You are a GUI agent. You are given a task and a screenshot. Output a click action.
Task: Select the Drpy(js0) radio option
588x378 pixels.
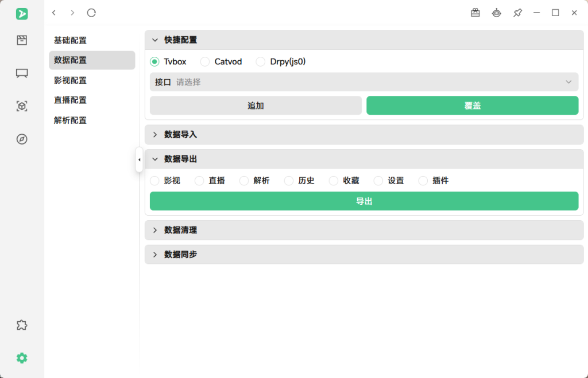click(x=260, y=61)
